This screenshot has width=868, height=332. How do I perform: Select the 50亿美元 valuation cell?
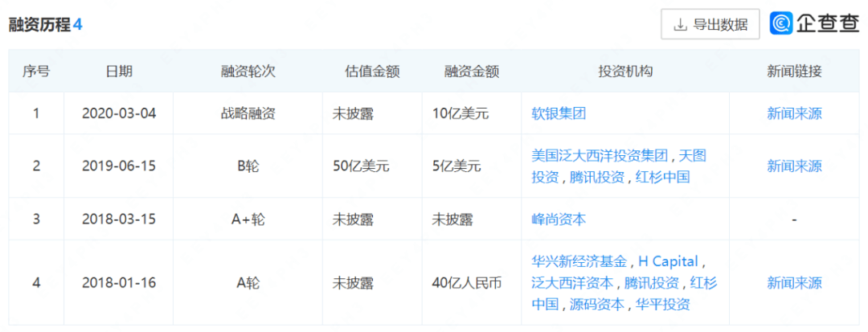point(361,166)
